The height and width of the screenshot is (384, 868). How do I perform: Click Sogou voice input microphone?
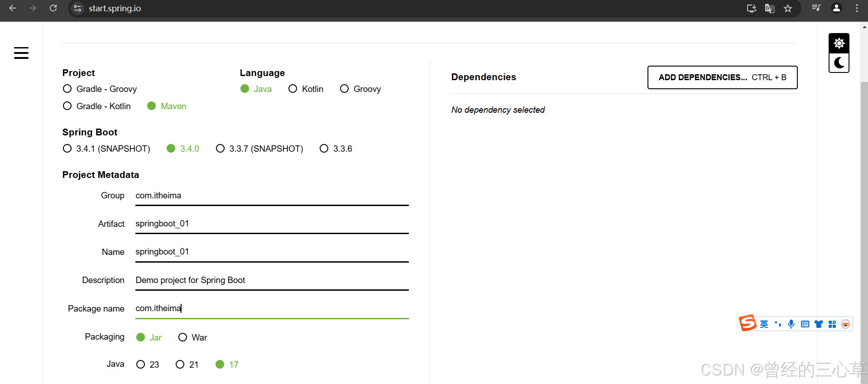coord(791,324)
